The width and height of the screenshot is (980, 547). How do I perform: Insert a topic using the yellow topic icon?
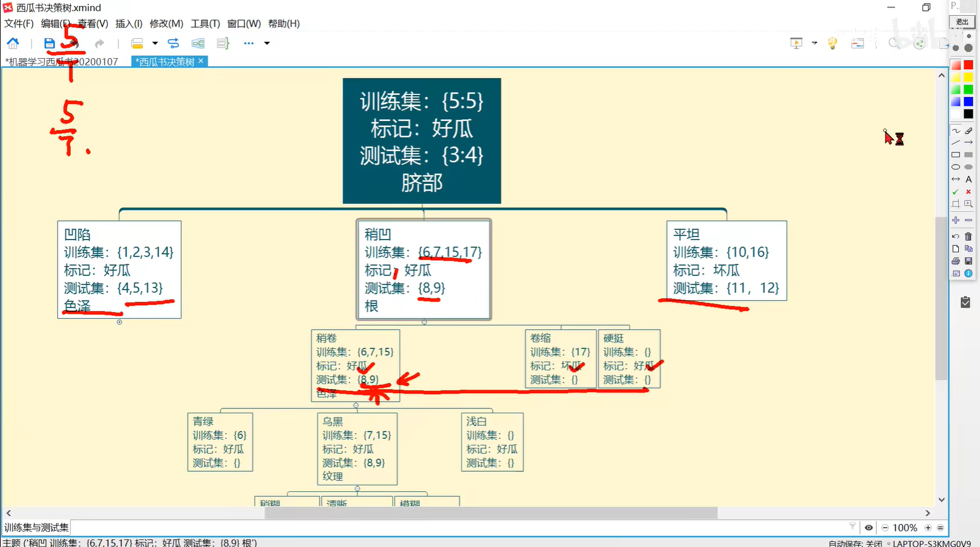click(x=137, y=43)
